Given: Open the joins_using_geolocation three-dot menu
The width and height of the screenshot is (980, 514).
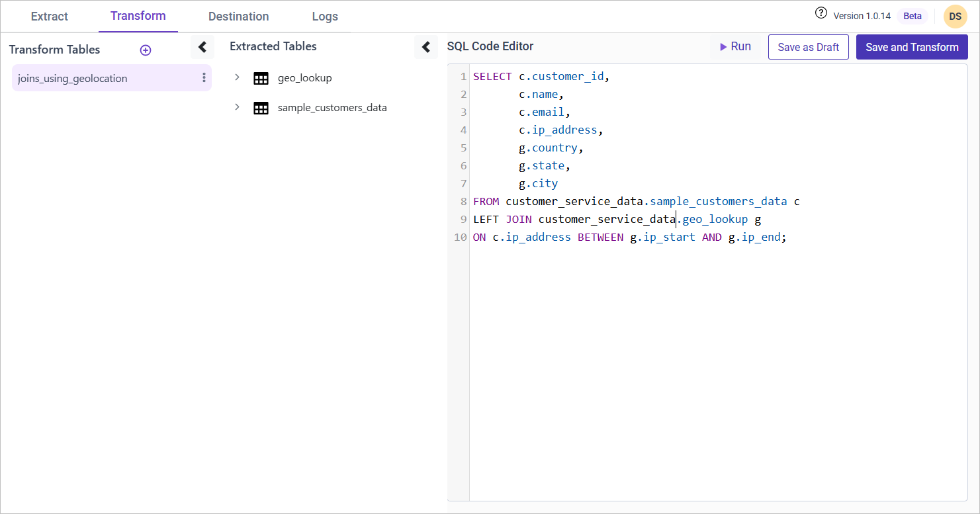Looking at the screenshot, I should pos(204,78).
